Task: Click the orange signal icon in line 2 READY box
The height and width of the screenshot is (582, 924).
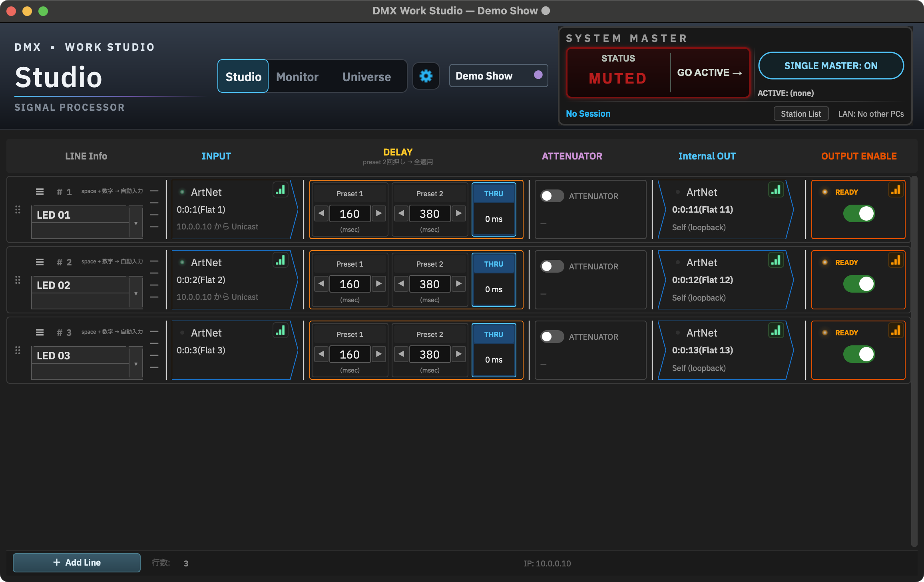Action: point(896,260)
